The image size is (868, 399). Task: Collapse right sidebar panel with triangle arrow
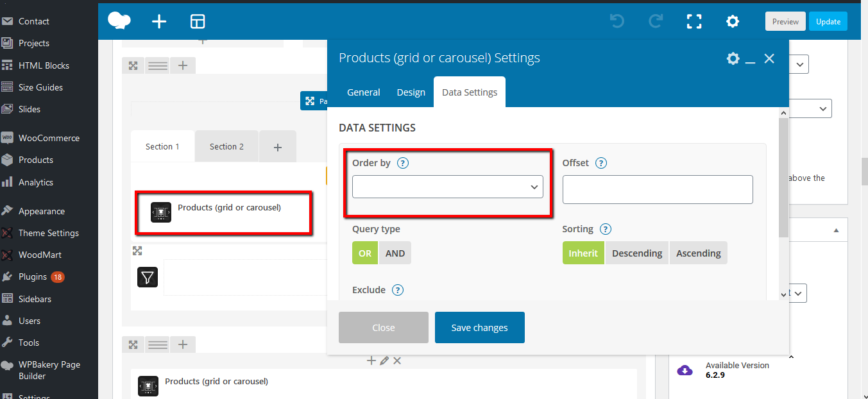[836, 230]
